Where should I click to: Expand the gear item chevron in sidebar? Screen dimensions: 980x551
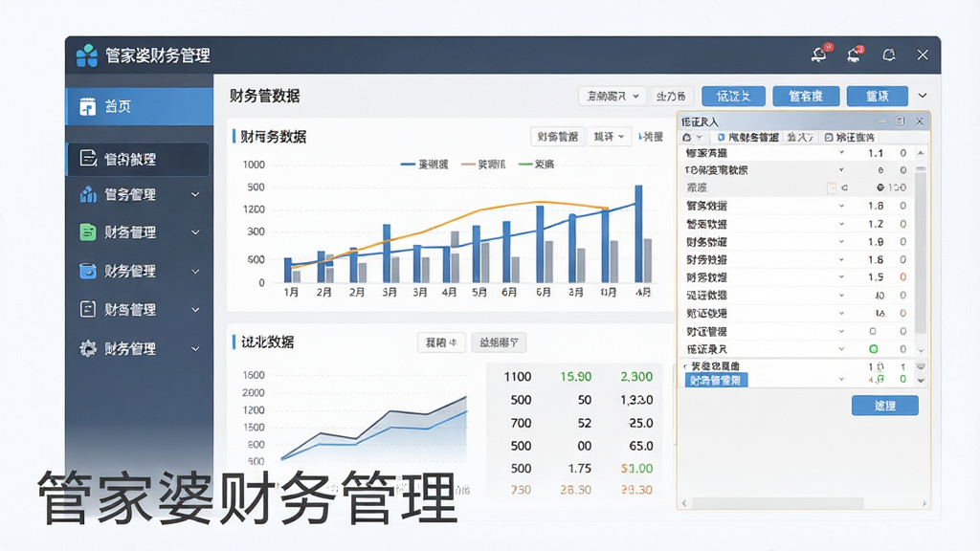(x=195, y=348)
